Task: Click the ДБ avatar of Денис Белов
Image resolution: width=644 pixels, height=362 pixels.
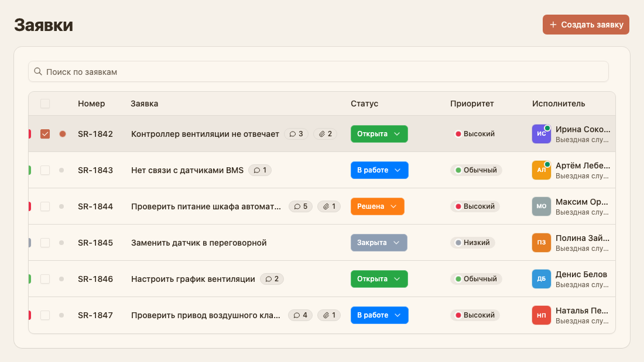Action: coord(542,279)
